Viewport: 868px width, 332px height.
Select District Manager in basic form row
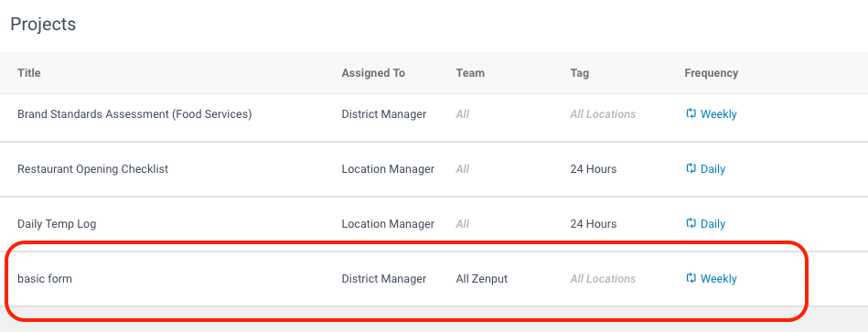tap(383, 278)
